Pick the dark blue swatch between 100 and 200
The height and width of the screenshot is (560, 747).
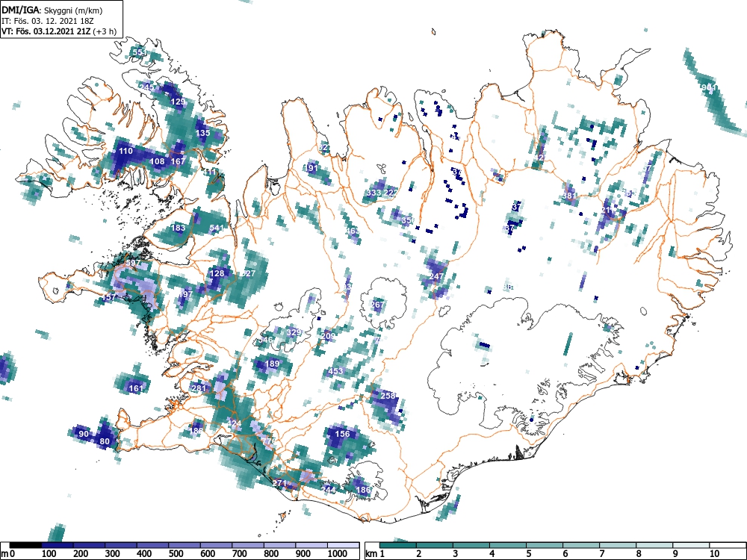58,545
